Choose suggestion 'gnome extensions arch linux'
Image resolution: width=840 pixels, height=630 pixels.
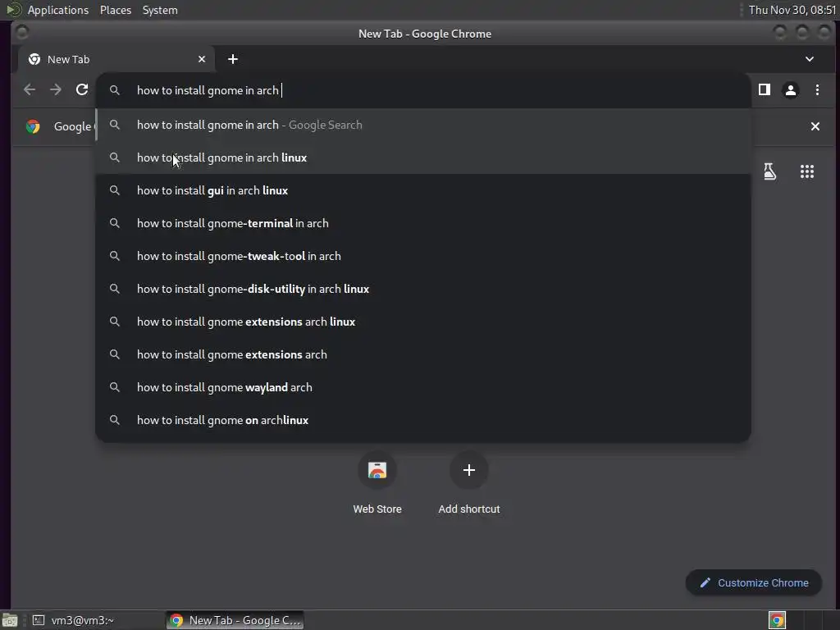[x=423, y=322]
